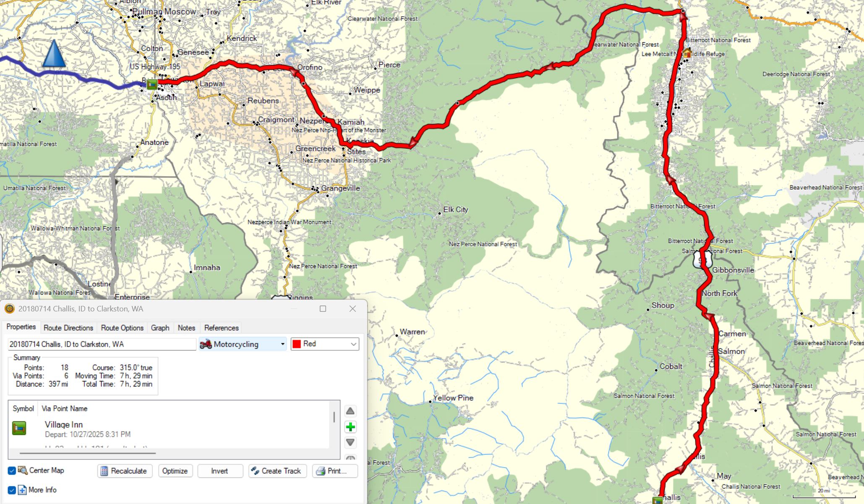Click the red color swatch in color selector
Image resolution: width=864 pixels, height=504 pixels.
297,344
